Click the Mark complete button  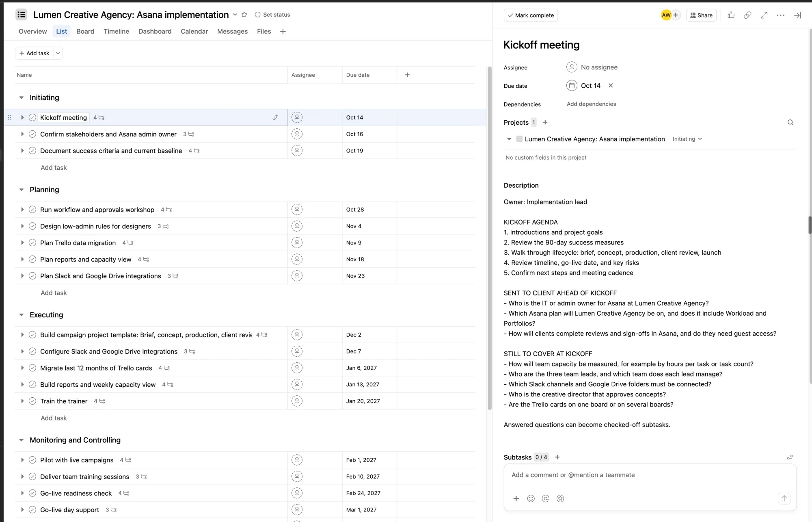coord(531,15)
